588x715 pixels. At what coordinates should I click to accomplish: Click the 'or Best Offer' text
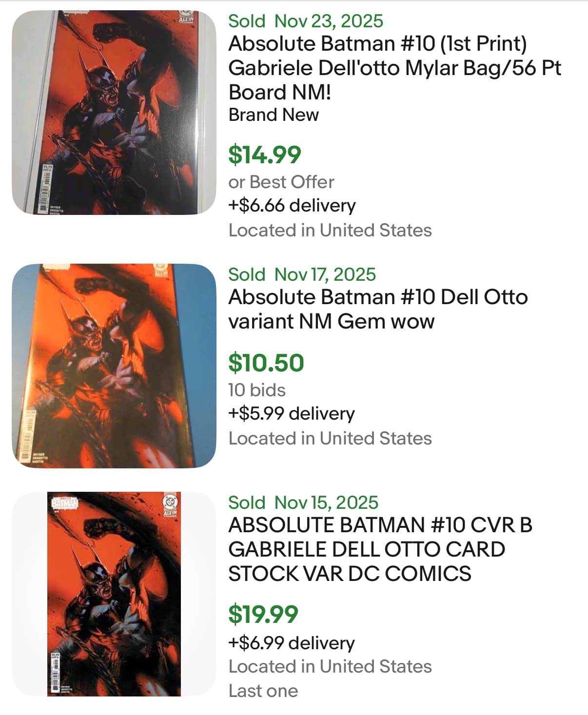pos(281,182)
